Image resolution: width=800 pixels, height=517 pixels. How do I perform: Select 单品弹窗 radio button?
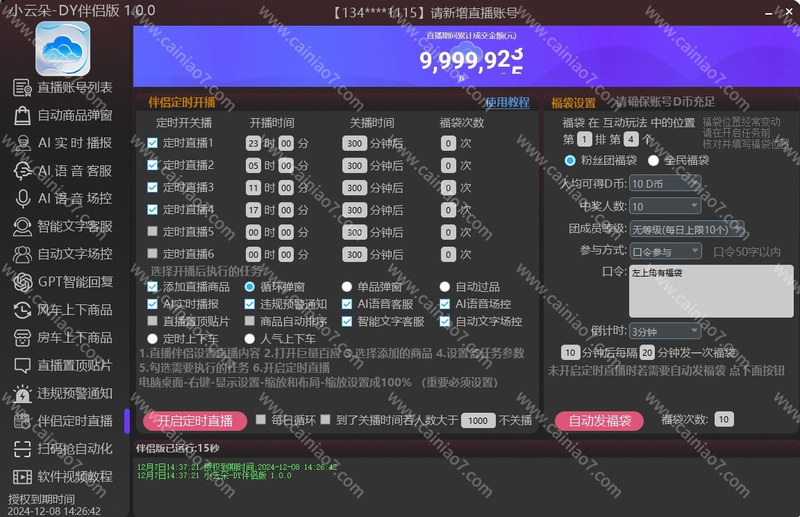[347, 287]
